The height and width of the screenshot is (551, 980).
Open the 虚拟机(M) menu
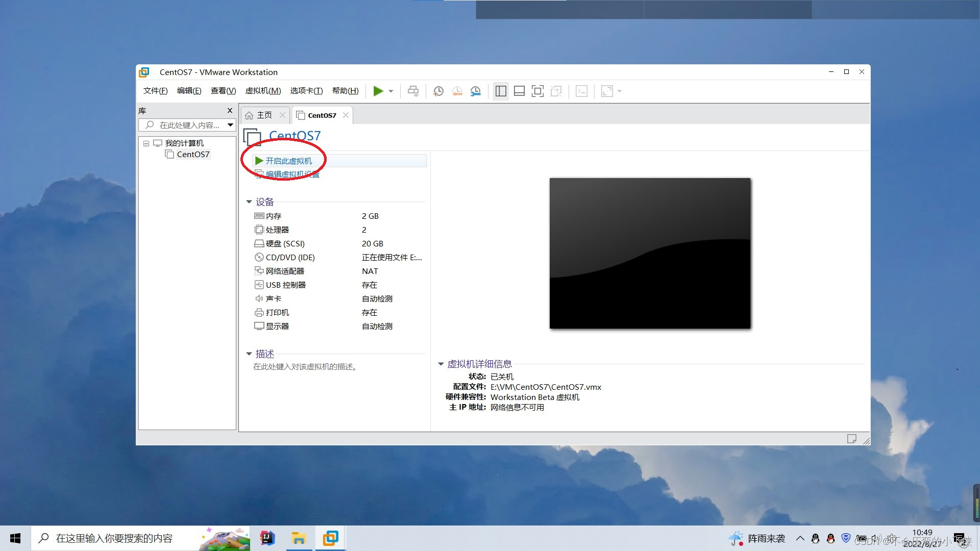(263, 91)
